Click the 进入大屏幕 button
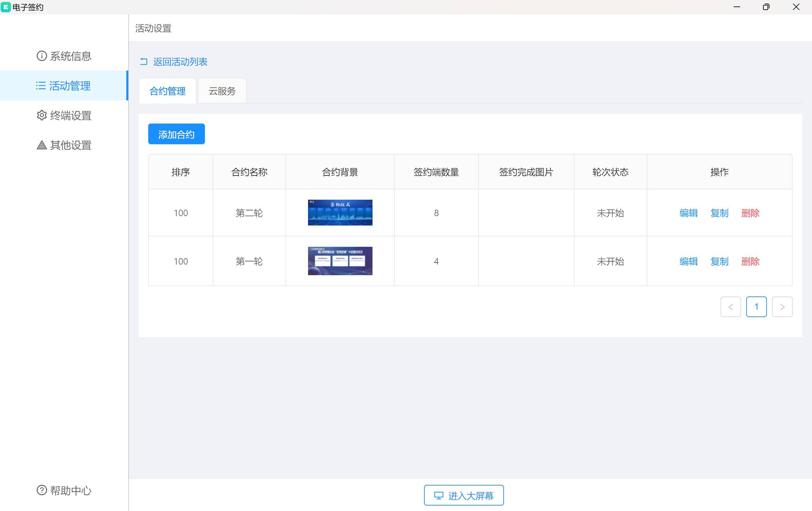 [x=464, y=495]
